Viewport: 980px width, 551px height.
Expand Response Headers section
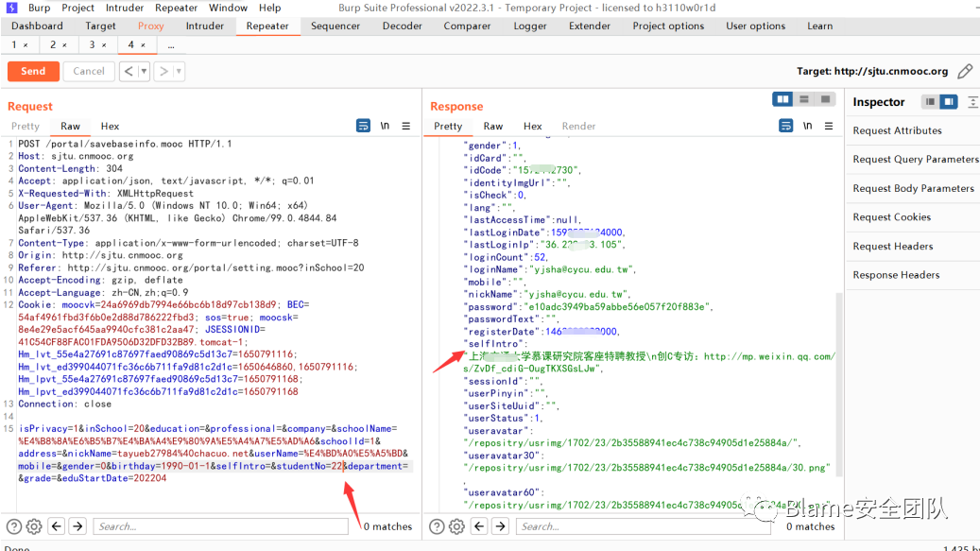[x=896, y=275]
